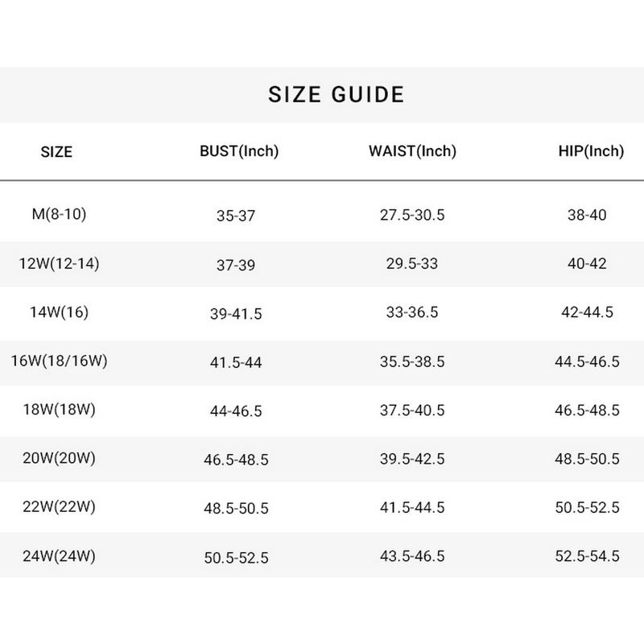Click bust value 35-37
The width and height of the screenshot is (644, 644).
pos(236,216)
